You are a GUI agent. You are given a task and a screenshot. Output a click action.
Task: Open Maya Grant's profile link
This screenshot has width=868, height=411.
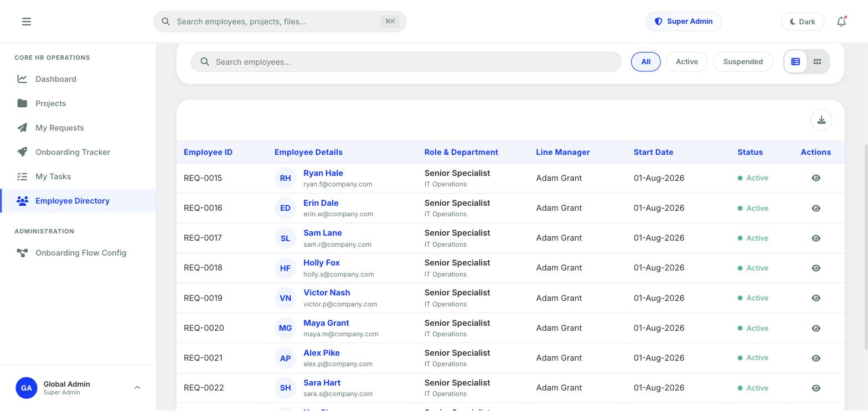click(326, 323)
